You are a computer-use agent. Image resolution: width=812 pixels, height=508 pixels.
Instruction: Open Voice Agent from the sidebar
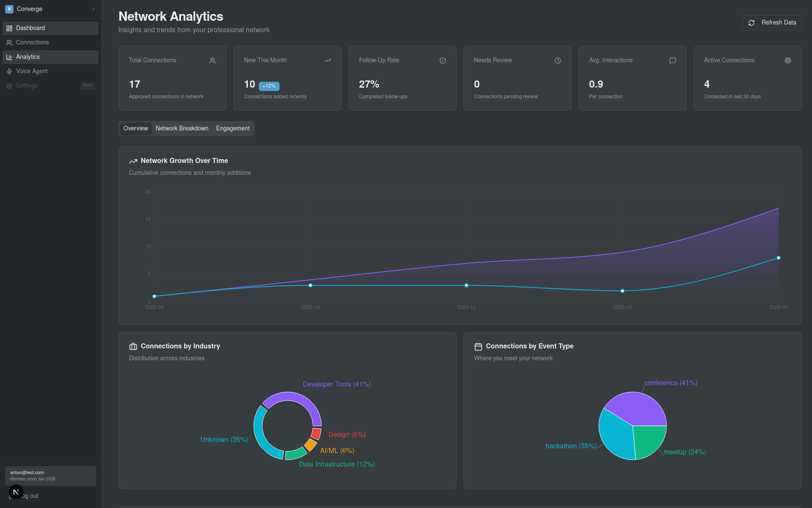(32, 71)
